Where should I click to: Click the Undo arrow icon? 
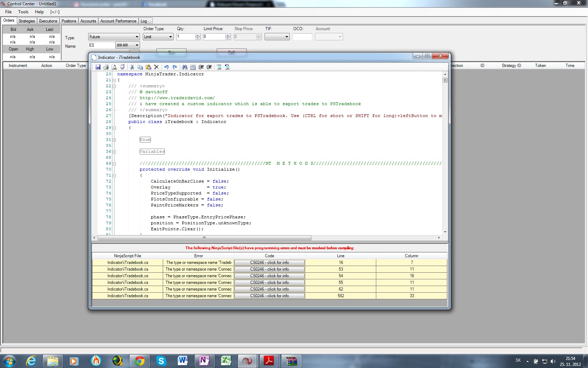(x=166, y=67)
